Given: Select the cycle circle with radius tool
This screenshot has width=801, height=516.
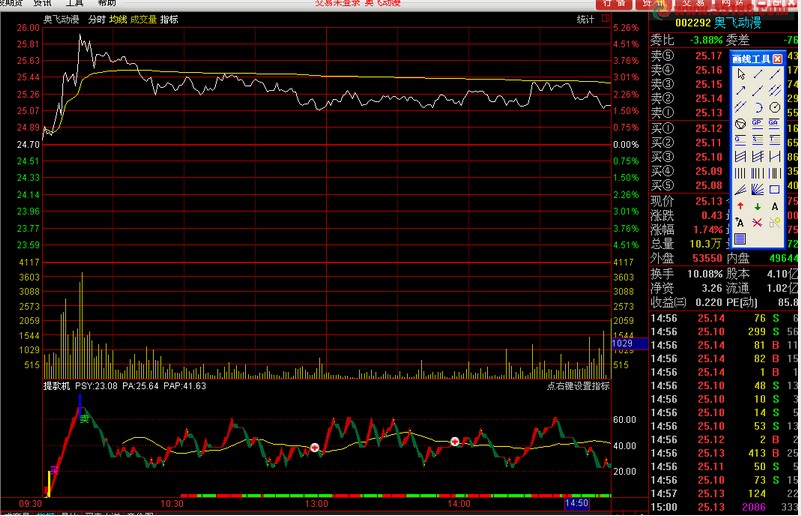Looking at the screenshot, I should (775, 107).
